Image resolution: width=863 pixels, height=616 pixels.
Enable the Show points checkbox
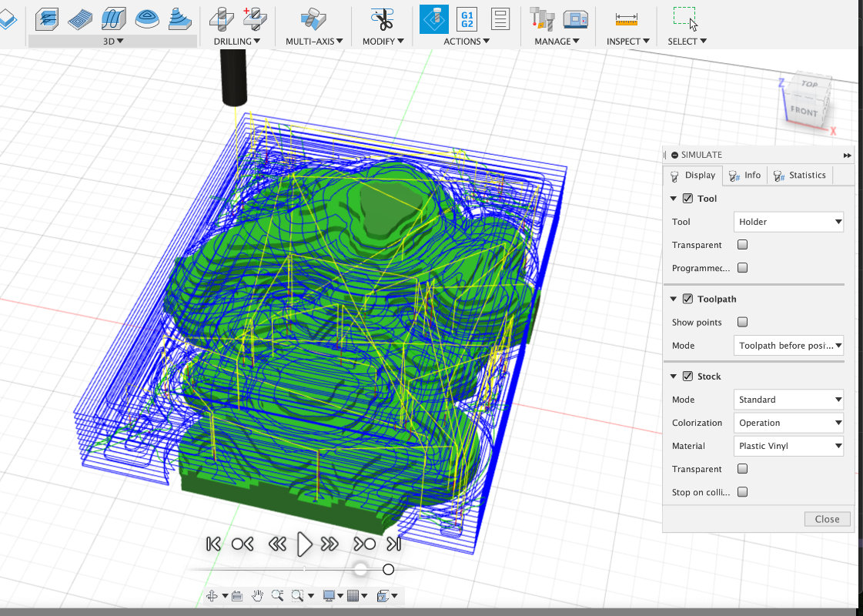tap(742, 322)
